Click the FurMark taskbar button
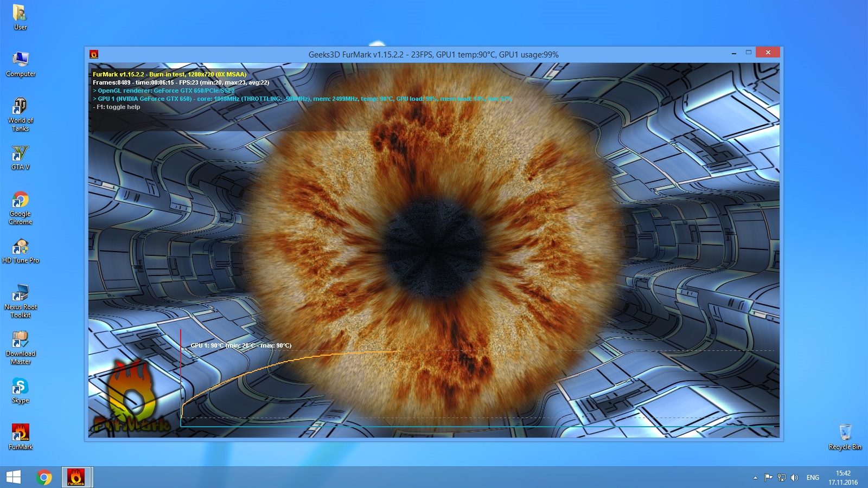The width and height of the screenshot is (868, 488). pyautogui.click(x=76, y=477)
